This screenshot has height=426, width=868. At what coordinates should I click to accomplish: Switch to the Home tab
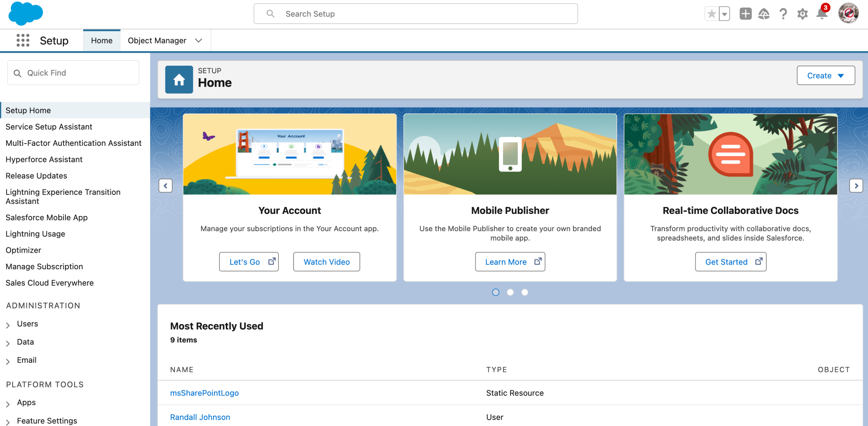coord(102,40)
